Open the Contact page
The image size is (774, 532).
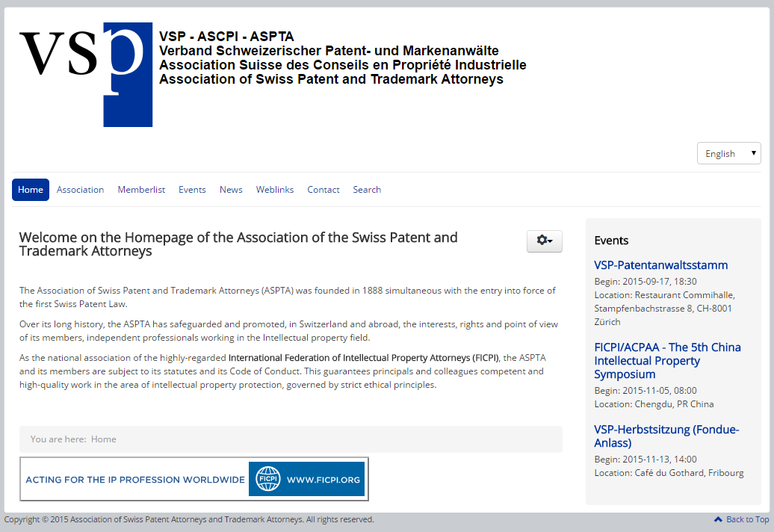click(x=323, y=190)
